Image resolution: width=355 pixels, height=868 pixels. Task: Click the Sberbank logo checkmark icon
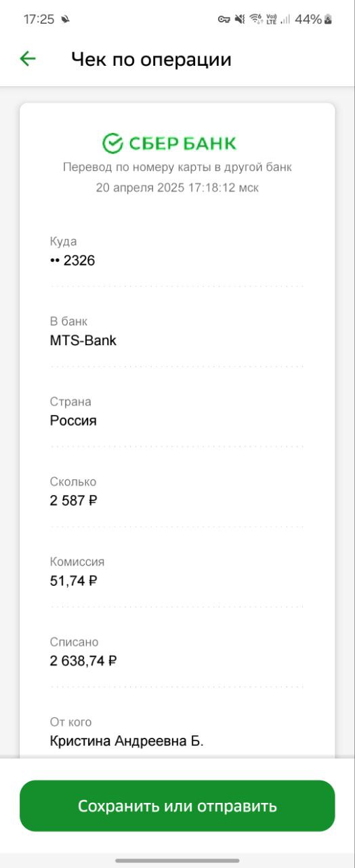(x=112, y=143)
